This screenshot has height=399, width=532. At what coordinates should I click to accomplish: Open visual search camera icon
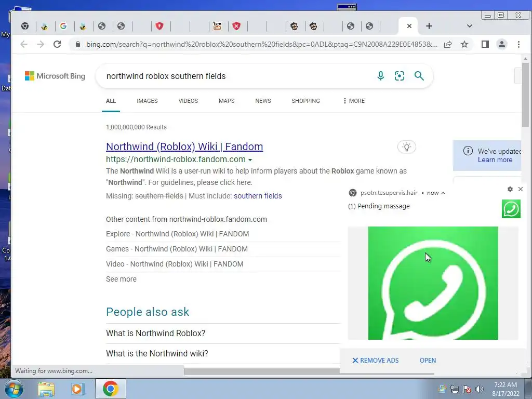400,76
